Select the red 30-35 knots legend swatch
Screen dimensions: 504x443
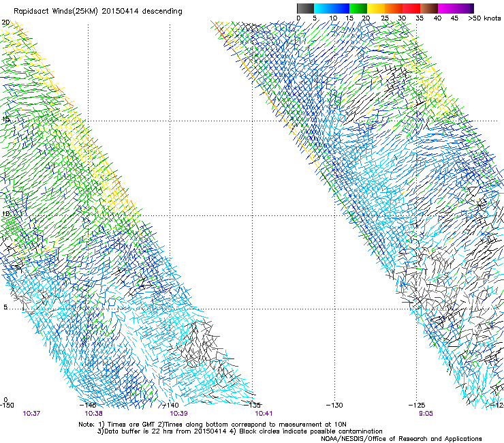[x=411, y=8]
